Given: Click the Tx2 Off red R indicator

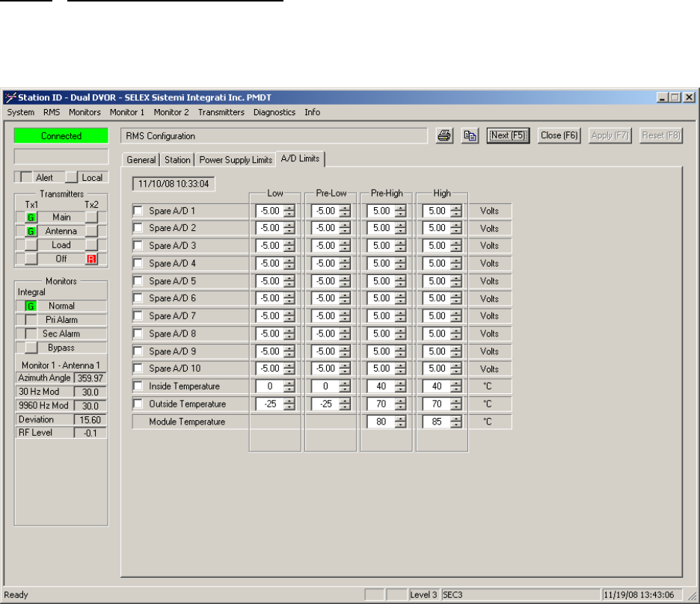Looking at the screenshot, I should coord(91,259).
